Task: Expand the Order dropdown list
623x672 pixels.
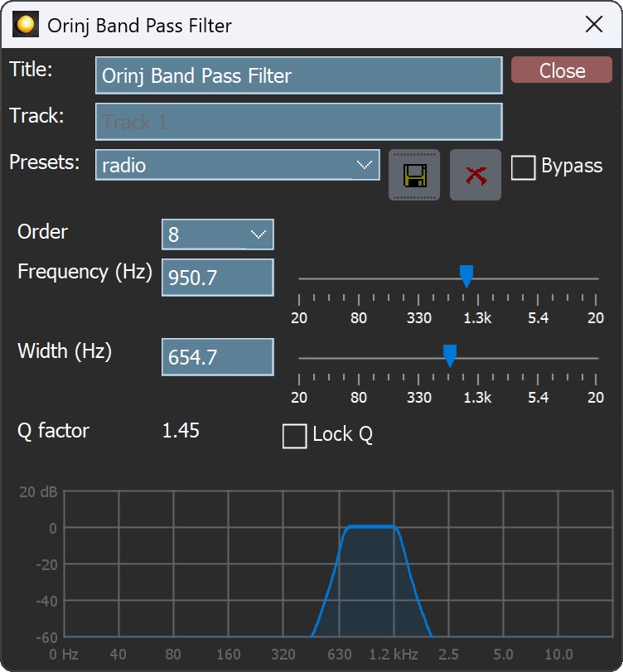Action: [217, 234]
